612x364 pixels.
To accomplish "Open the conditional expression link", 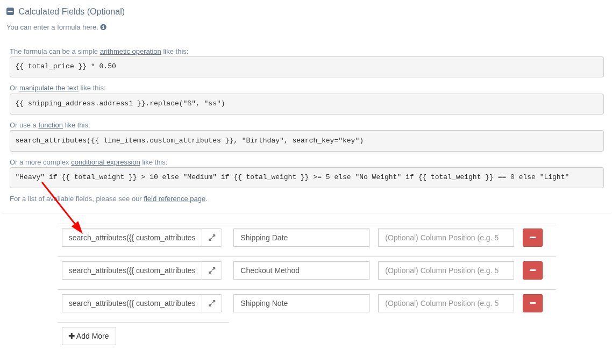I will pos(105,162).
